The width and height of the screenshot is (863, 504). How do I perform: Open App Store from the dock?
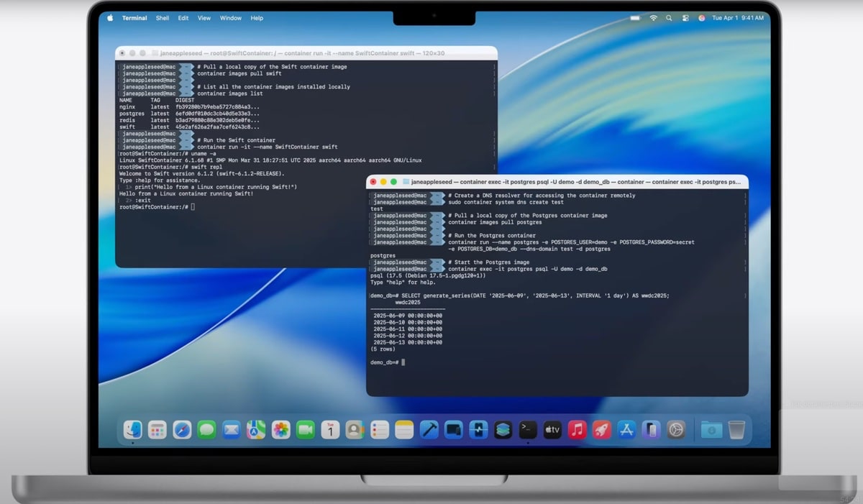pyautogui.click(x=626, y=430)
